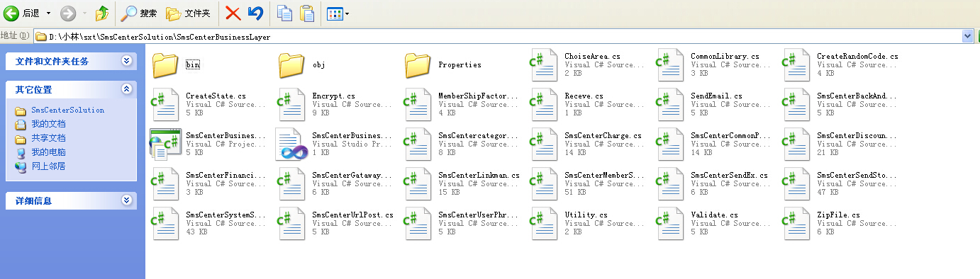Click the SmsCenterUserPhr... file name
The width and height of the screenshot is (980, 279).
click(x=478, y=215)
